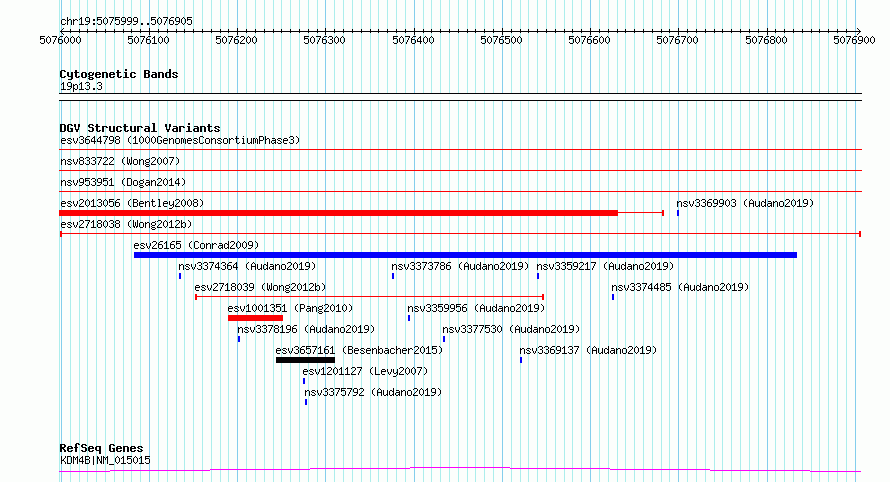Open nsv3378196 (Audano2019) label
This screenshot has height=482, width=890.
306,329
